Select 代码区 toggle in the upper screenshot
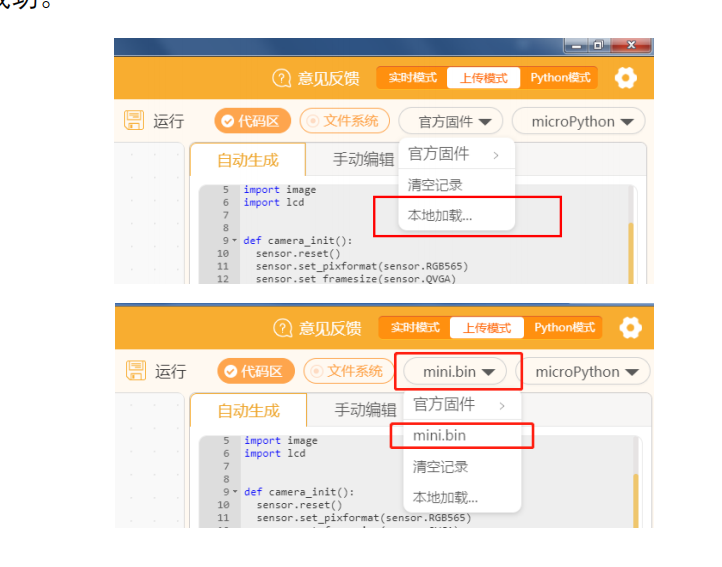Screen dimensions: 722x567 [253, 121]
